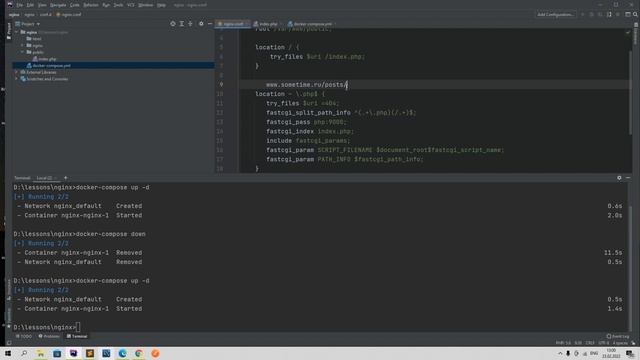Hide the terminal panel with minus icon
Viewport: 640px width, 360px height.
coord(628,178)
